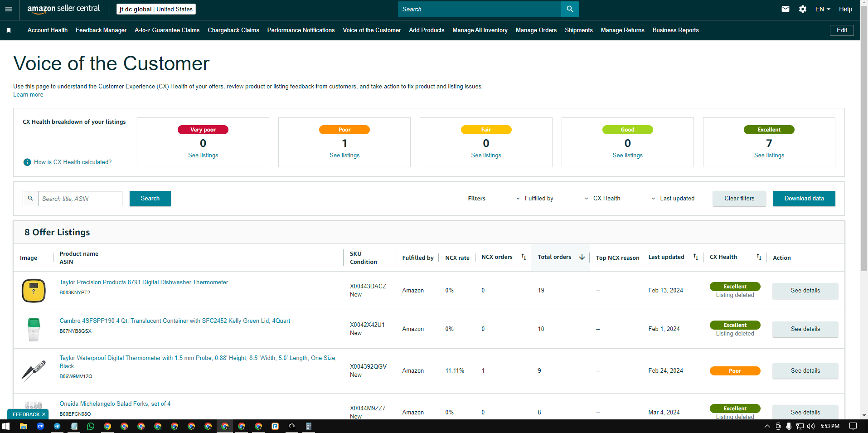Open Manage All Inventory menu item
The image size is (868, 433).
pyautogui.click(x=480, y=30)
